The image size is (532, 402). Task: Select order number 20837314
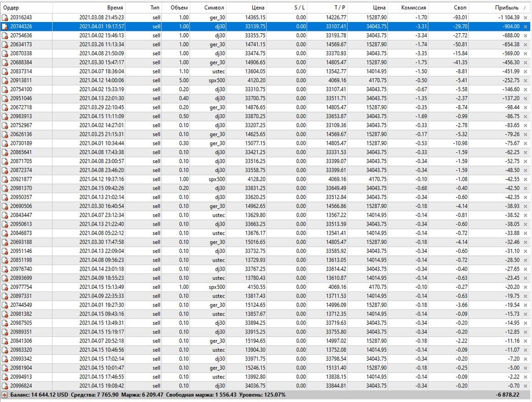pos(21,72)
